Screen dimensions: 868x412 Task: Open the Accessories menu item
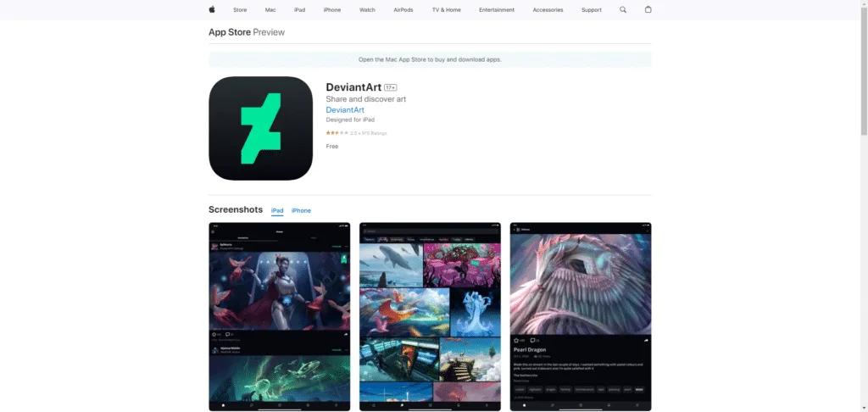(x=548, y=10)
